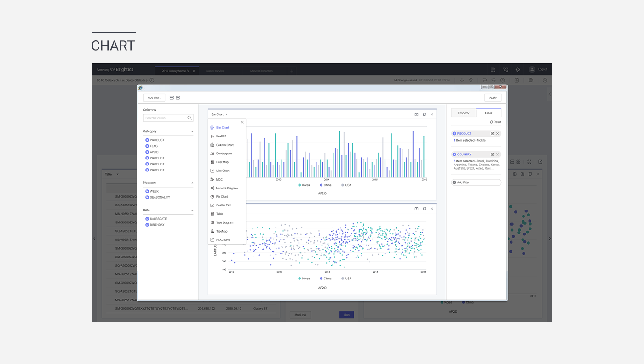Select the WEEK measure column
644x364 pixels.
tap(152, 191)
